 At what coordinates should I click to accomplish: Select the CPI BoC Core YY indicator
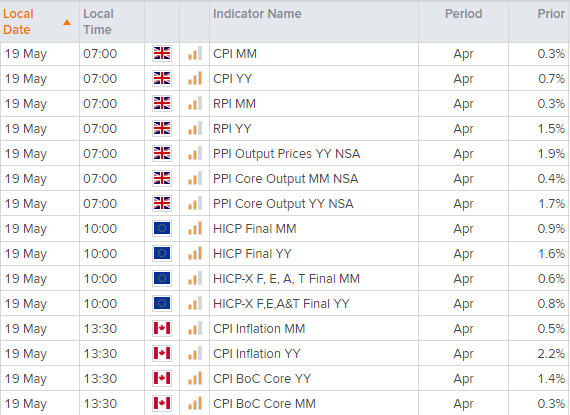(262, 379)
